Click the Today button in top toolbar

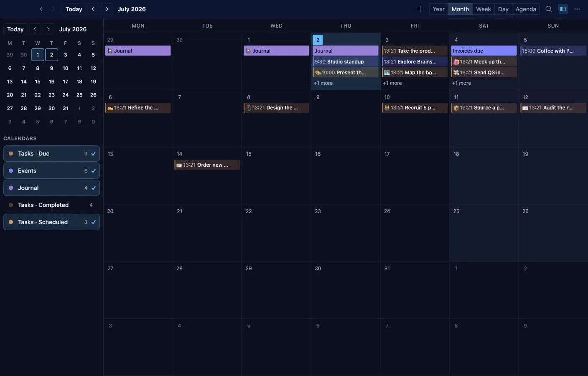tap(74, 9)
